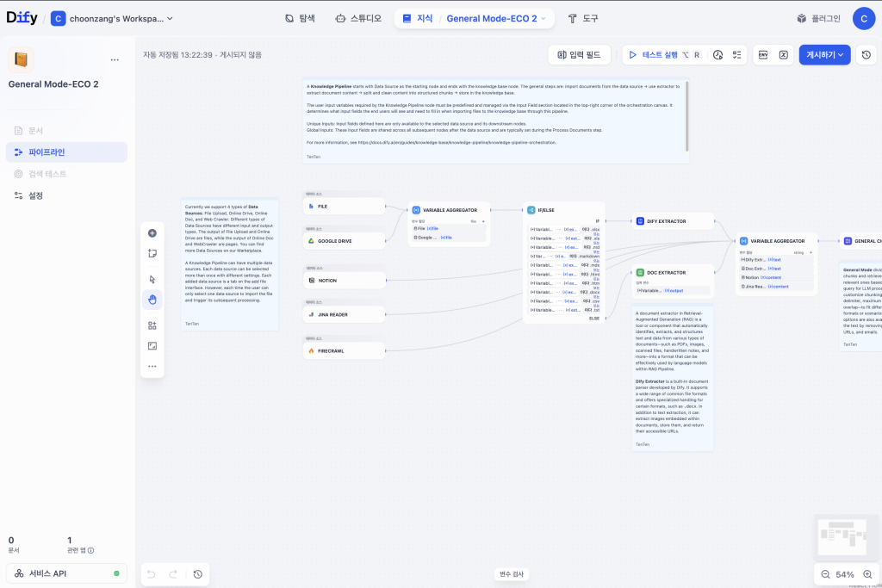Zoom out with the magnifier minus icon
This screenshot has height=588, width=882.
825,574
